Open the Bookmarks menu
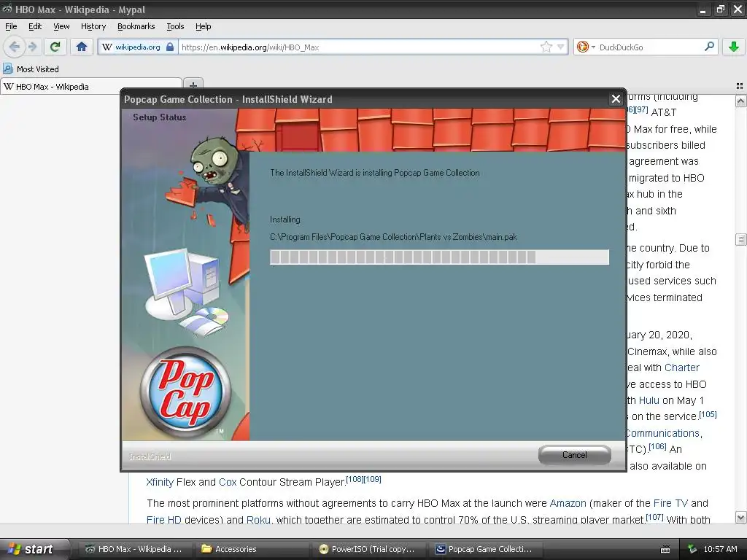This screenshot has height=560, width=747. click(x=136, y=26)
